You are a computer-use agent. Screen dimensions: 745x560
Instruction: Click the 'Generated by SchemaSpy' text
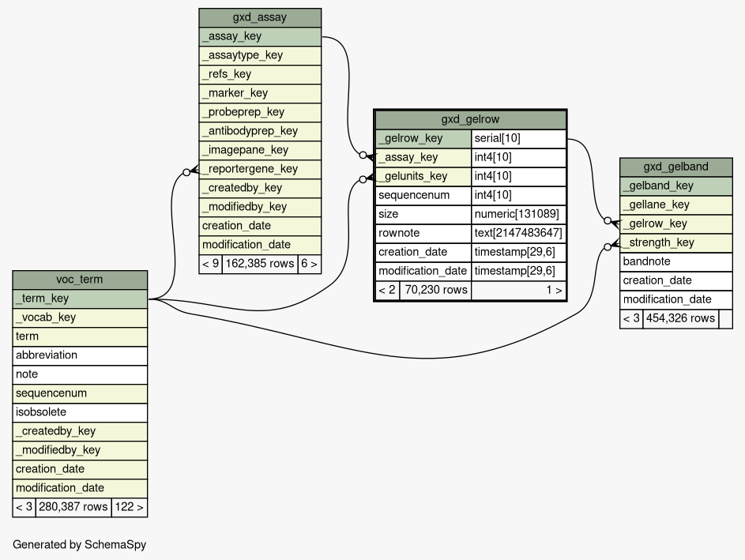click(79, 545)
